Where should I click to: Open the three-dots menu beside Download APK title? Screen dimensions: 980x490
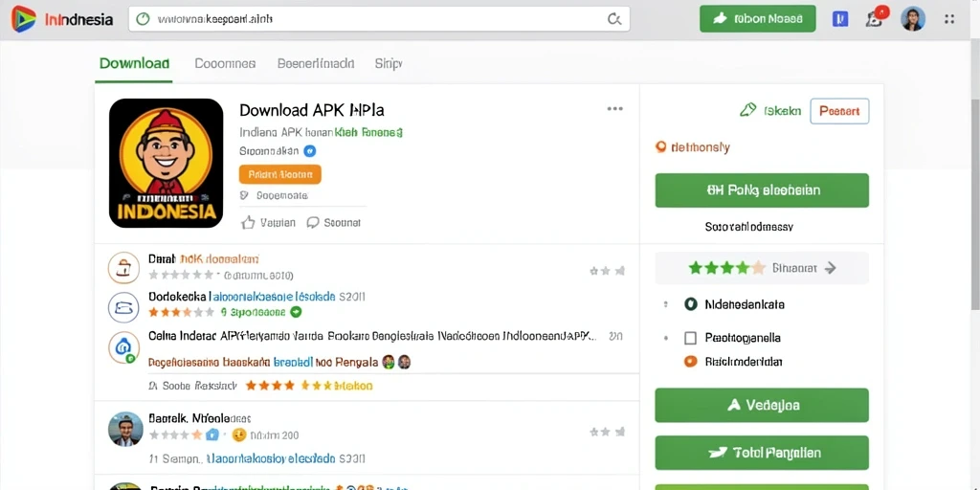(615, 109)
